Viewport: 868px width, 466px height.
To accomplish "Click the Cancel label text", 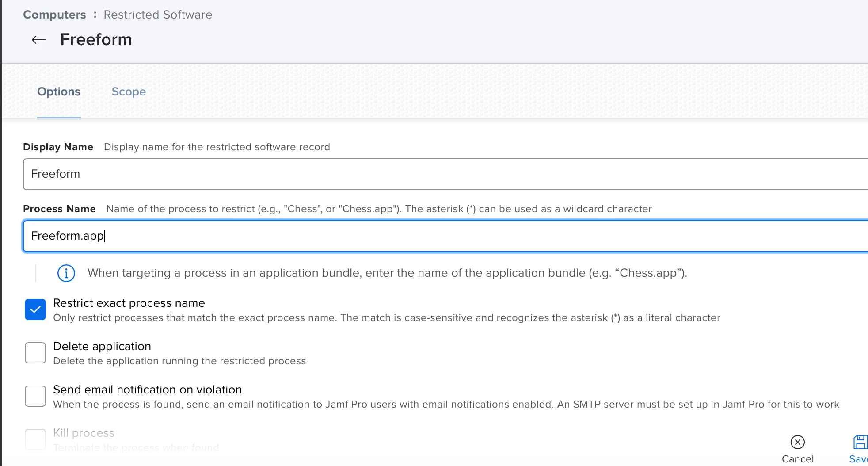I will (798, 459).
